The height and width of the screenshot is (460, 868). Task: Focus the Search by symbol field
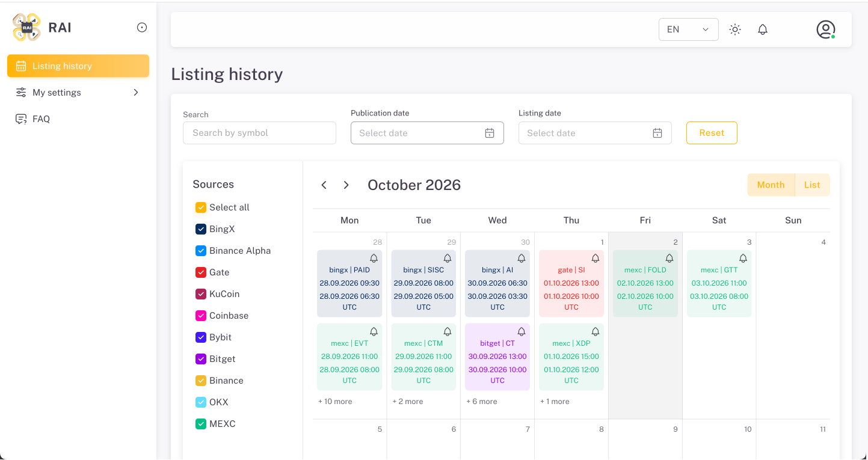(x=259, y=133)
